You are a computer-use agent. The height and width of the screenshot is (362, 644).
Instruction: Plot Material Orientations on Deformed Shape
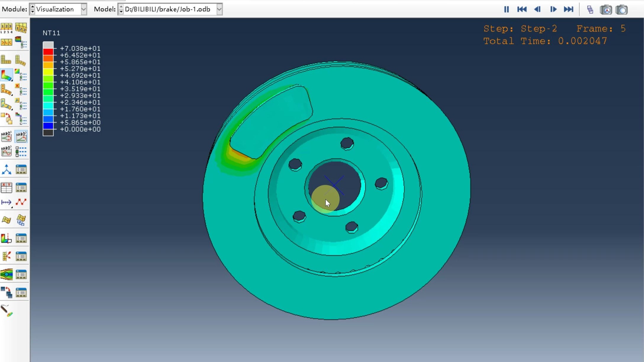pyautogui.click(x=6, y=104)
